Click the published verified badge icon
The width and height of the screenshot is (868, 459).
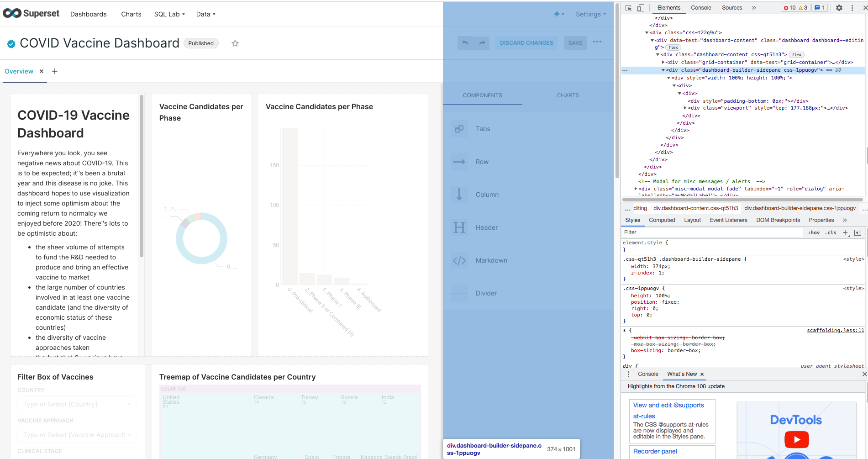point(11,44)
